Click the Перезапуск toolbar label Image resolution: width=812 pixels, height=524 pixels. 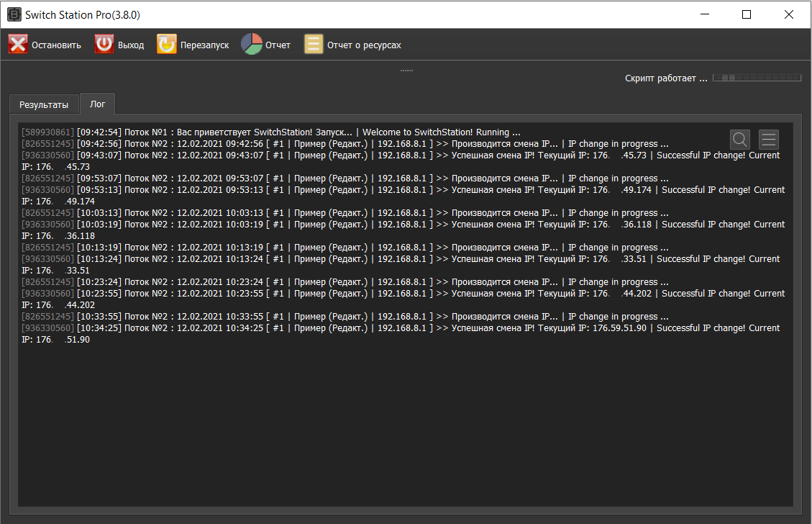click(204, 45)
